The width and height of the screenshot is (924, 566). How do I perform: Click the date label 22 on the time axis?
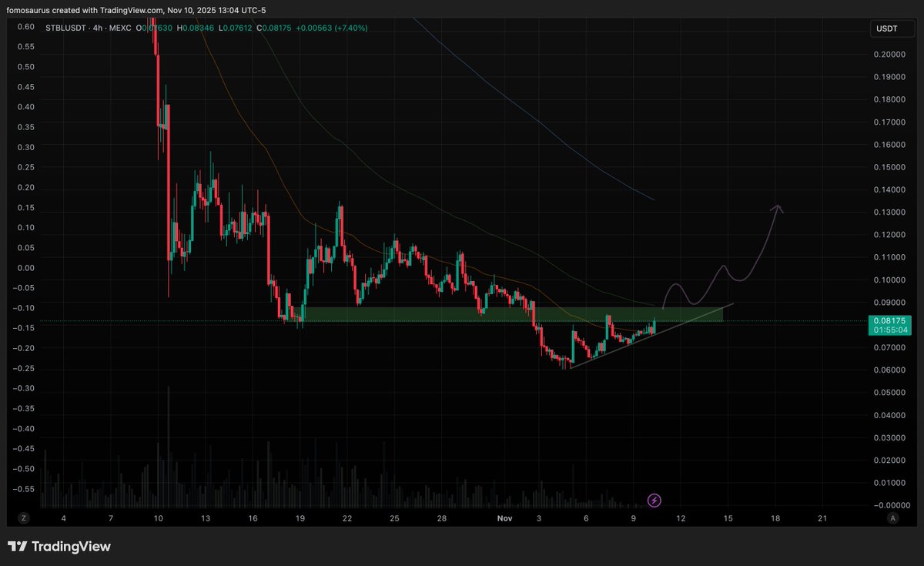347,518
